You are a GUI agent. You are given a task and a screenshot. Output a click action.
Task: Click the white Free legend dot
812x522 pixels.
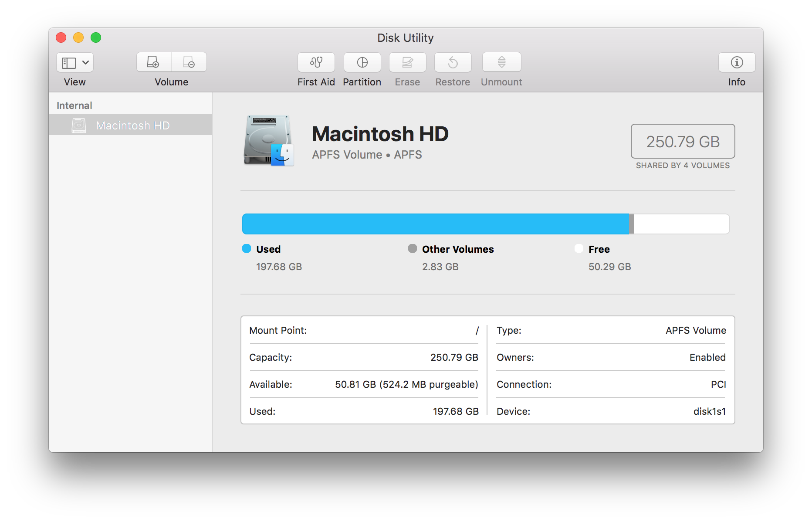[x=579, y=248]
